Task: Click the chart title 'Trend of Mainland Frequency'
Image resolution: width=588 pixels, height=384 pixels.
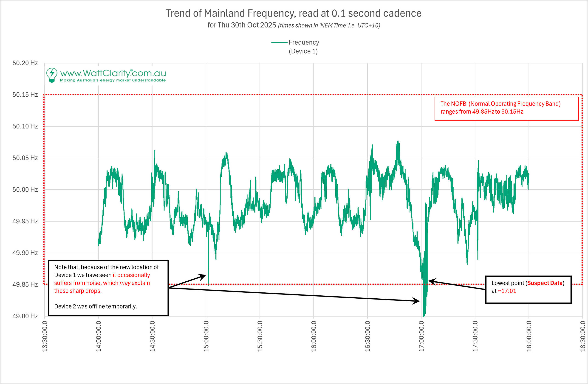Action: [x=294, y=13]
